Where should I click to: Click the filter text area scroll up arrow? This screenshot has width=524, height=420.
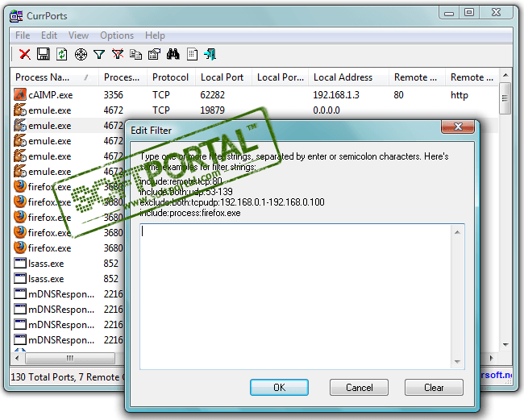(x=458, y=232)
